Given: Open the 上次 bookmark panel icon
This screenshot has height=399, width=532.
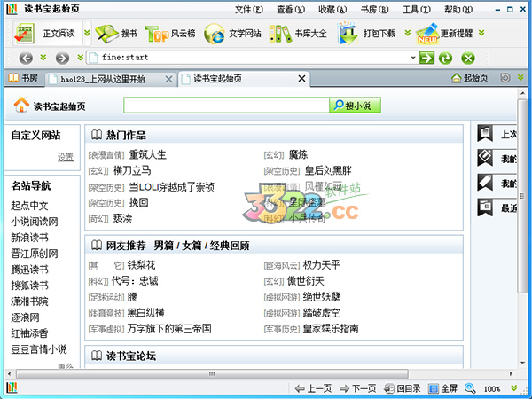Looking at the screenshot, I should [x=485, y=133].
